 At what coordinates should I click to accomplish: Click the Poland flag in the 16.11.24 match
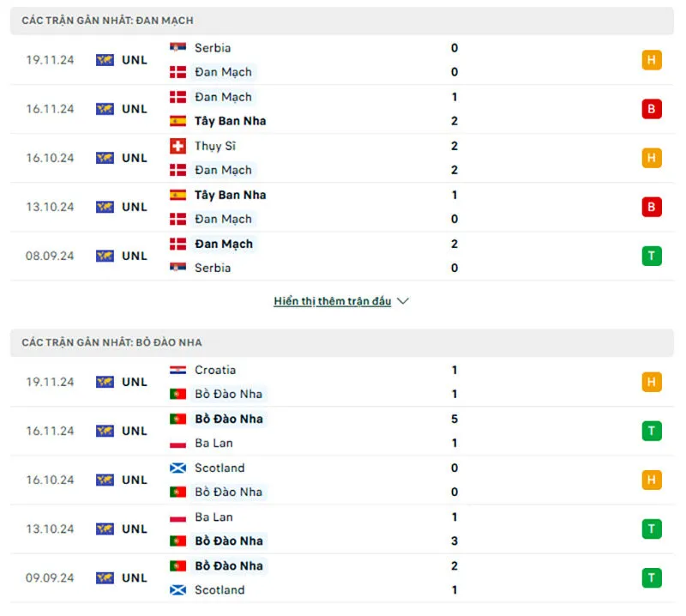[178, 443]
